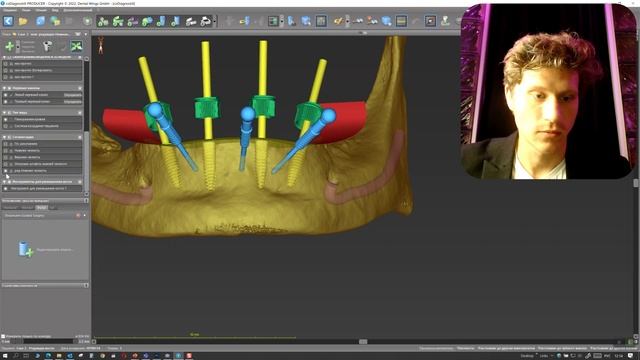Image resolution: width=640 pixels, height=360 pixels.
Task: Click the panoramic view toolbar icon
Action: 401,21
